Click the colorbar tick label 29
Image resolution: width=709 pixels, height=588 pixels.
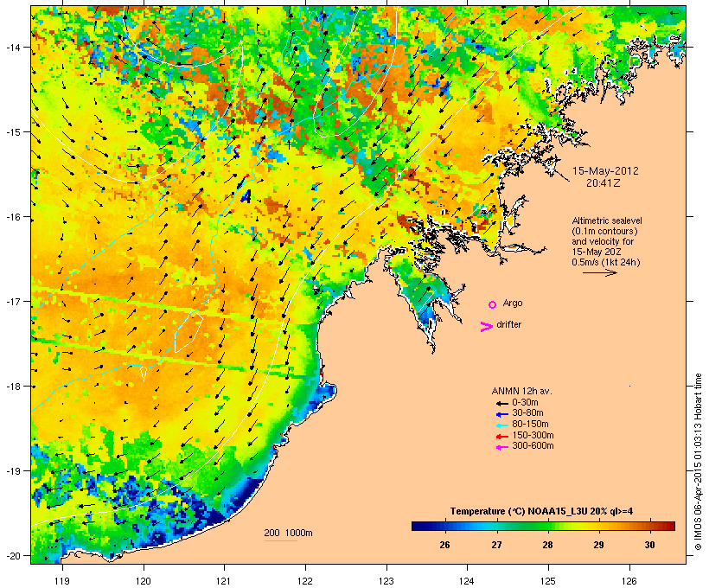tap(598, 545)
